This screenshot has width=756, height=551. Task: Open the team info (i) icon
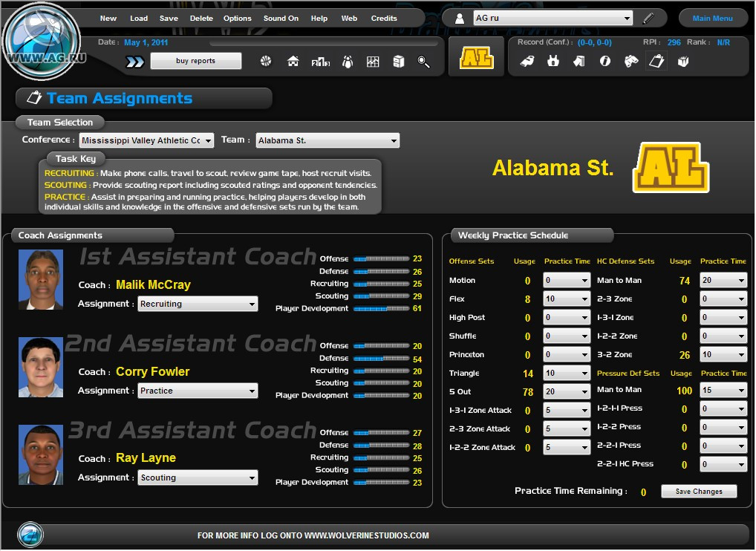(605, 61)
